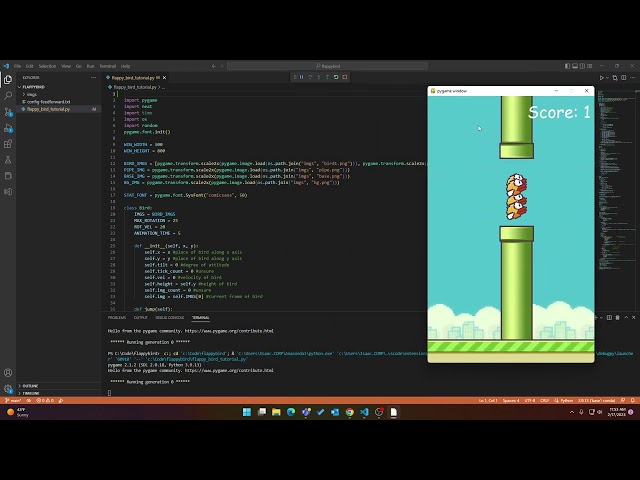
Task: Open Windows Start menu
Action: (x=247, y=412)
